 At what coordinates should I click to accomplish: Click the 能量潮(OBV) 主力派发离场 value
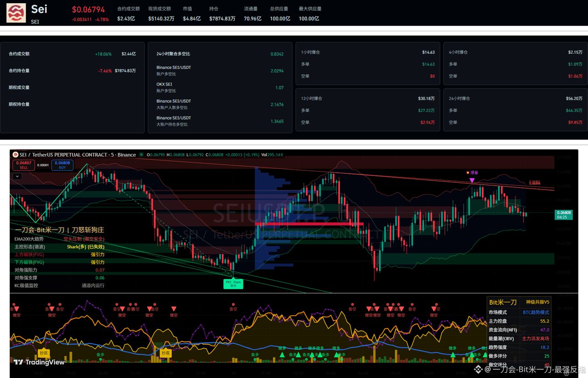[x=536, y=339]
